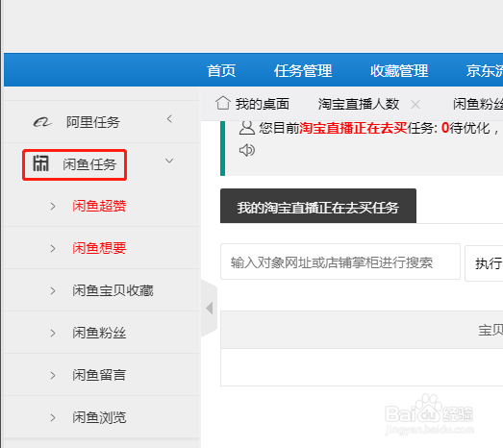Expand the 闲鱼留言 arrow
Image resolution: width=503 pixels, height=448 pixels.
pos(53,376)
